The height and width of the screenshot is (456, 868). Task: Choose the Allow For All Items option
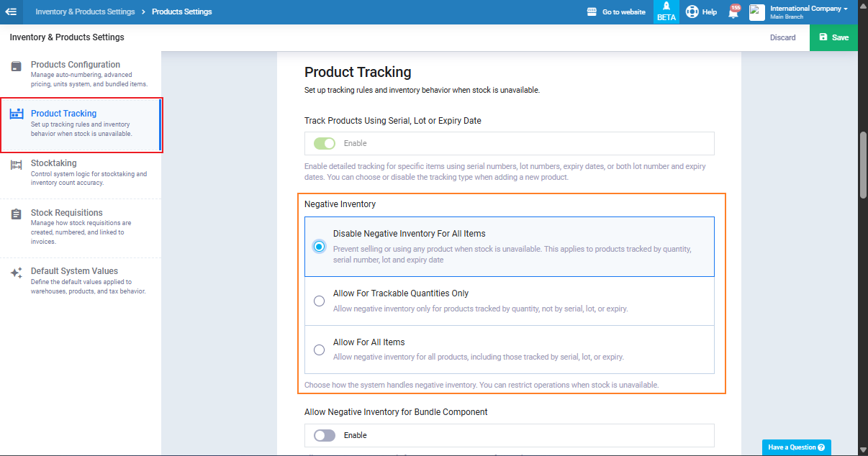[x=319, y=350]
